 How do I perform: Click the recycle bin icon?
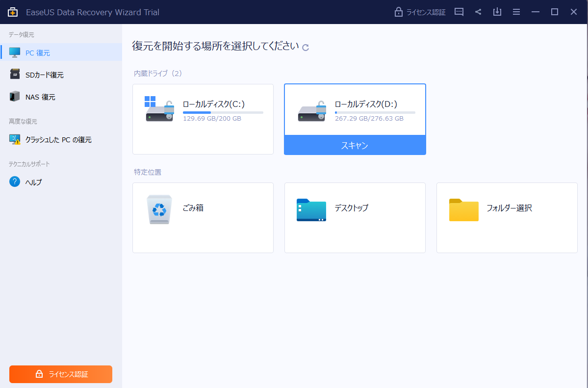[x=159, y=209]
